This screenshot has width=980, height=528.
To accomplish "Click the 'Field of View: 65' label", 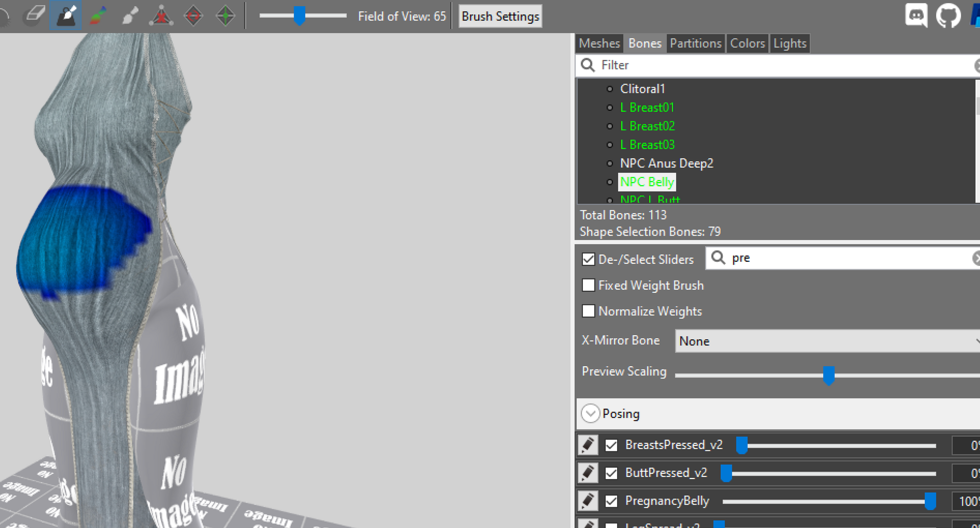I will click(x=402, y=16).
